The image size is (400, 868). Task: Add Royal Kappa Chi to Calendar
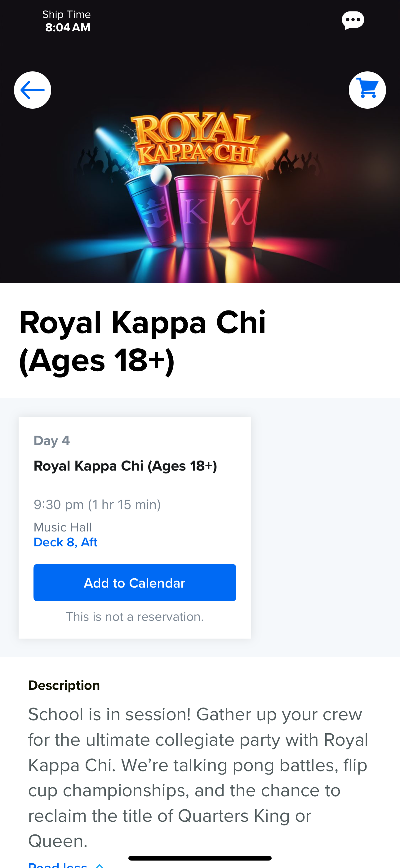[x=135, y=583]
